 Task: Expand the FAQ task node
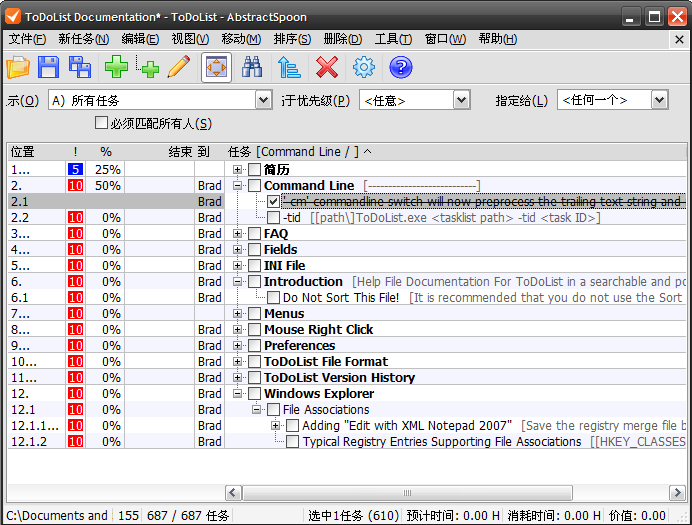(237, 233)
